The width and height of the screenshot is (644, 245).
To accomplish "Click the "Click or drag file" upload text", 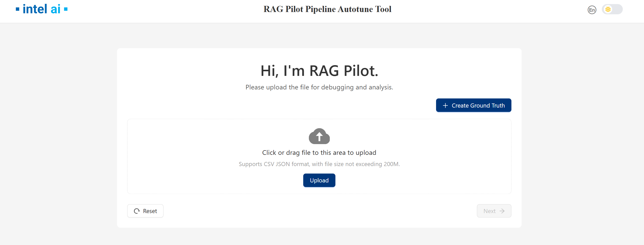I will coord(319,153).
